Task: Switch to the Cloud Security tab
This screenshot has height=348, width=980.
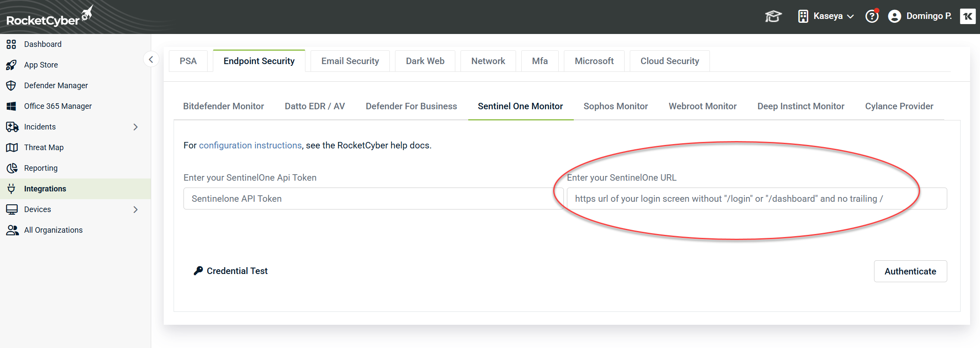Action: (669, 61)
